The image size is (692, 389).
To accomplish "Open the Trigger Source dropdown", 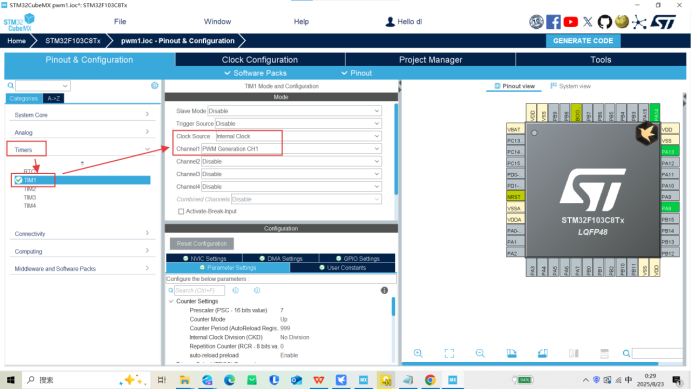I will tap(298, 124).
